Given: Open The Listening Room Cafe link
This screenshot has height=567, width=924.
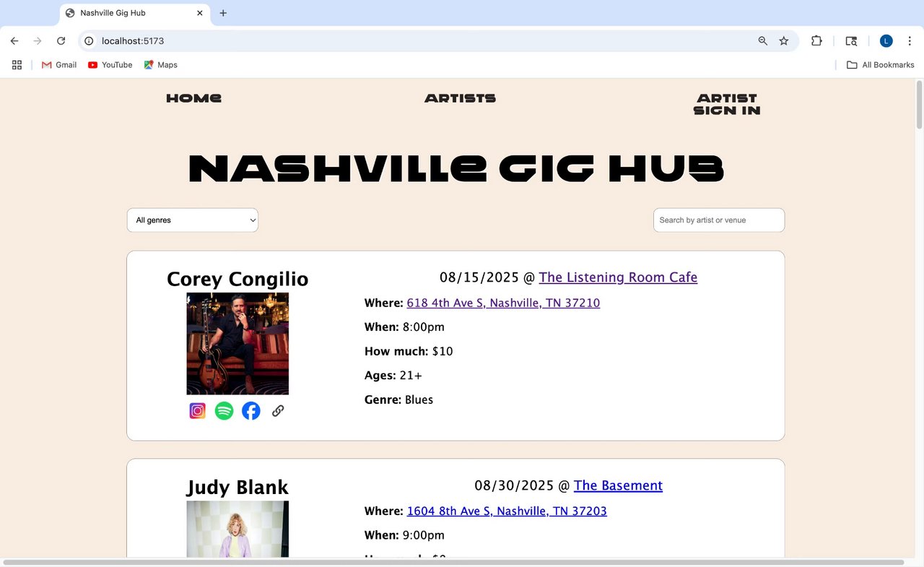Looking at the screenshot, I should 618,277.
